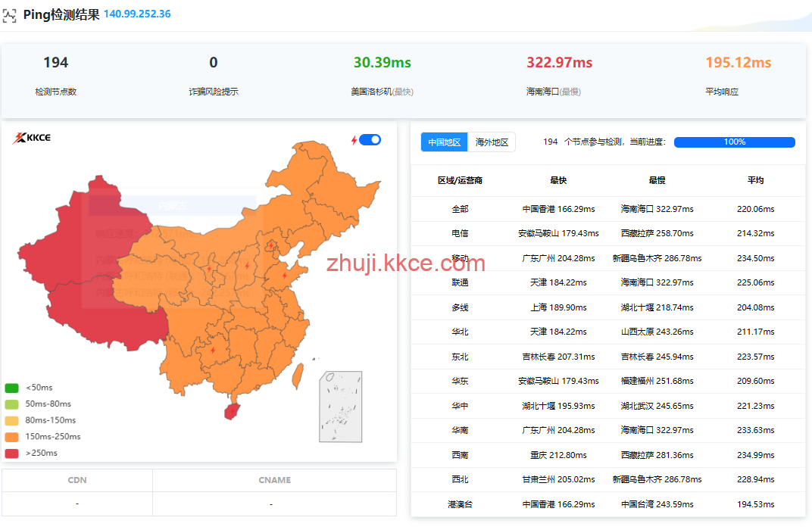Select the 中国地区 tab

click(444, 142)
